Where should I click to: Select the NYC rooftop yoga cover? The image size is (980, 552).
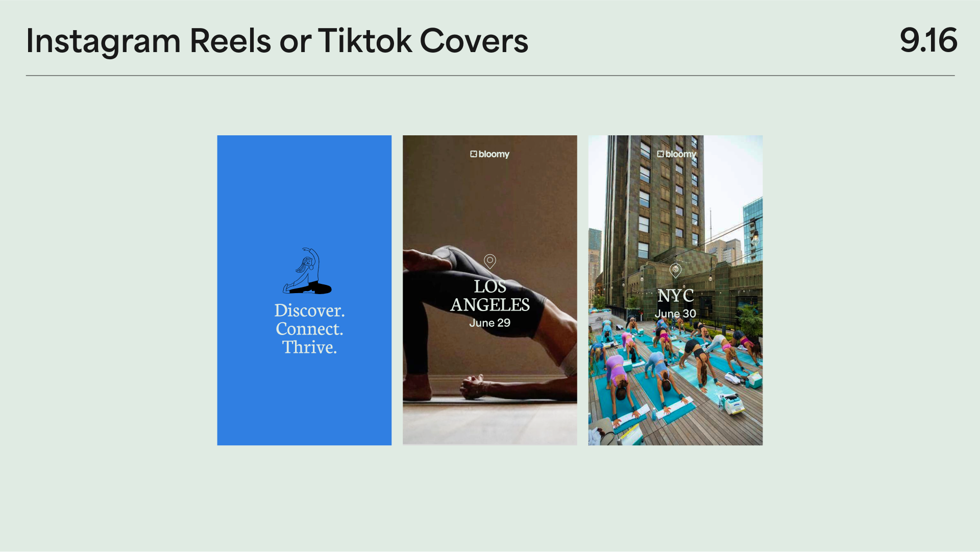(675, 290)
